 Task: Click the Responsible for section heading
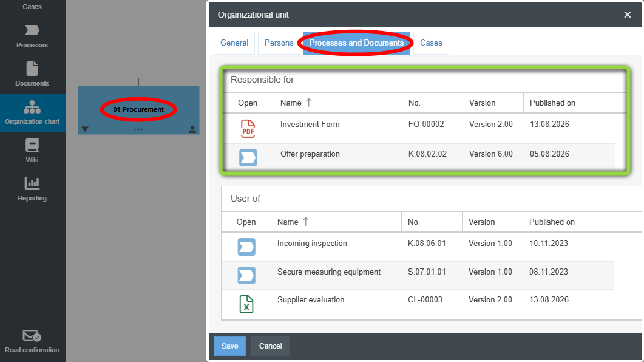pyautogui.click(x=262, y=80)
